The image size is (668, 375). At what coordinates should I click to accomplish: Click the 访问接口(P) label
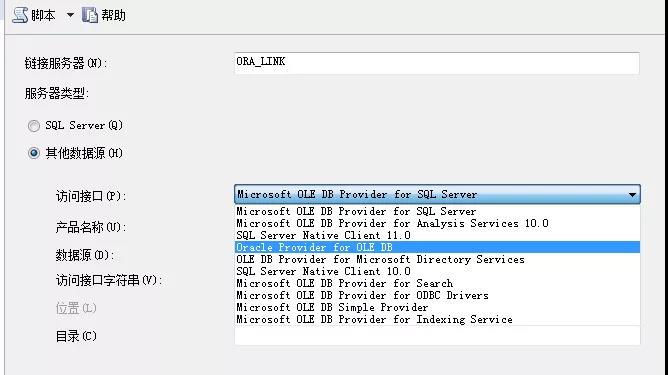[91, 196]
